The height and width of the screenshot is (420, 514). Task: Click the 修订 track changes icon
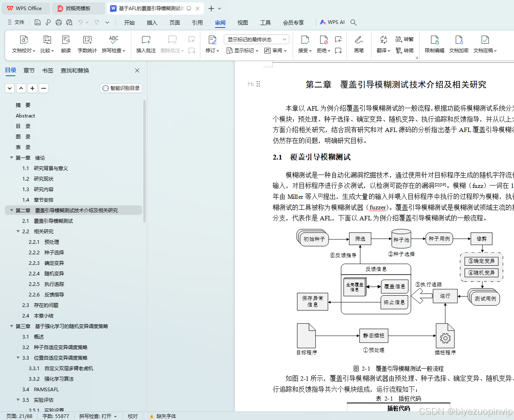coord(212,40)
